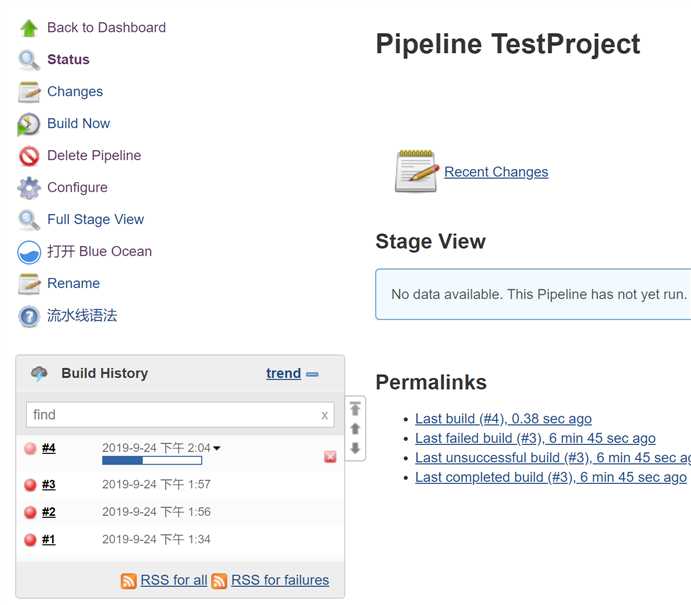
Task: Jump to top of build history list arrow
Action: (355, 408)
